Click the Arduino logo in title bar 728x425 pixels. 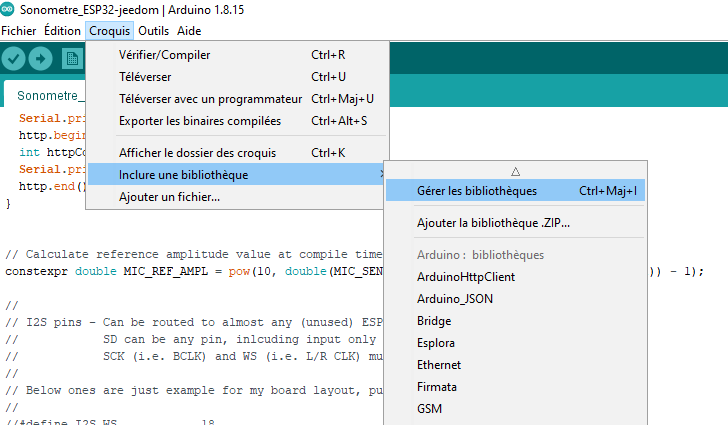[7, 8]
